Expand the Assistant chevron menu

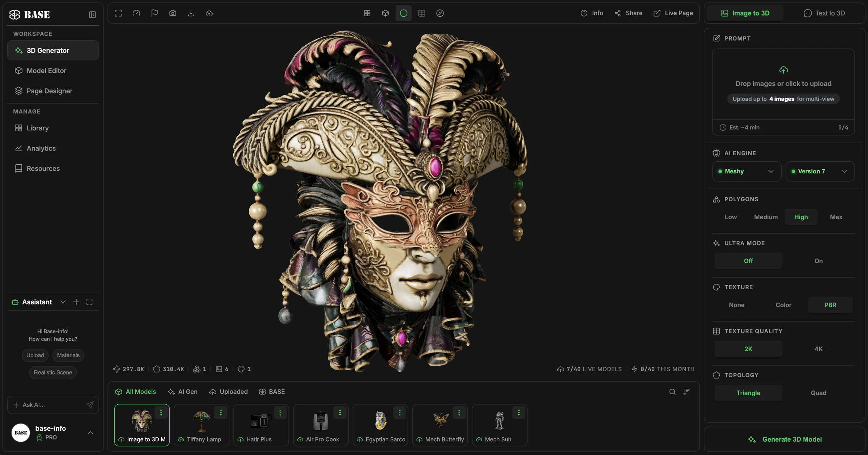(63, 302)
